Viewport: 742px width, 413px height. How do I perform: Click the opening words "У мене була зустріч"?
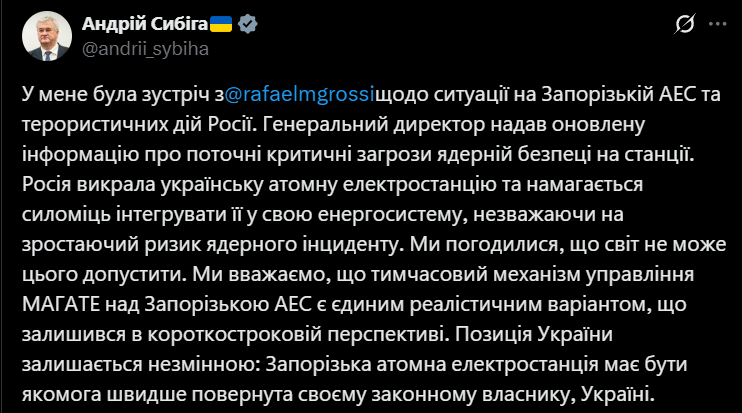coord(113,98)
